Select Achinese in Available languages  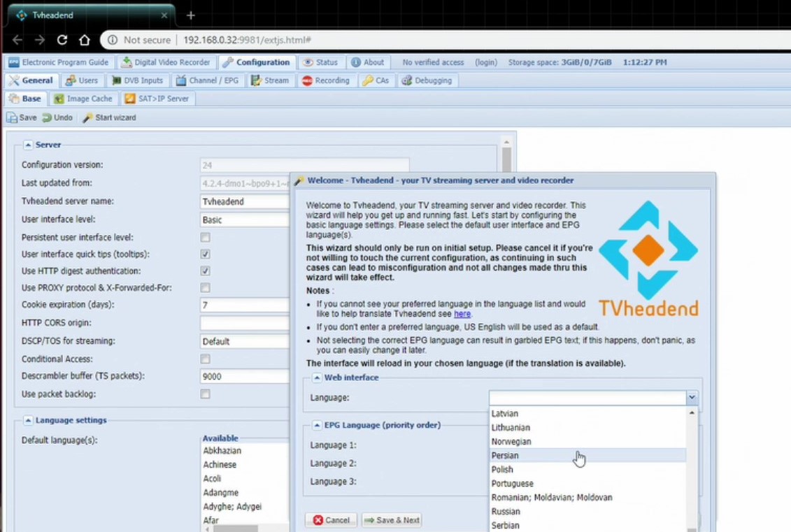(x=220, y=465)
